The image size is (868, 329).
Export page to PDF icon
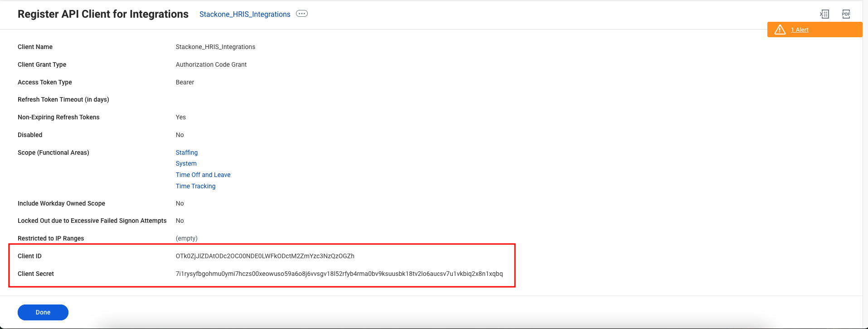(x=846, y=14)
